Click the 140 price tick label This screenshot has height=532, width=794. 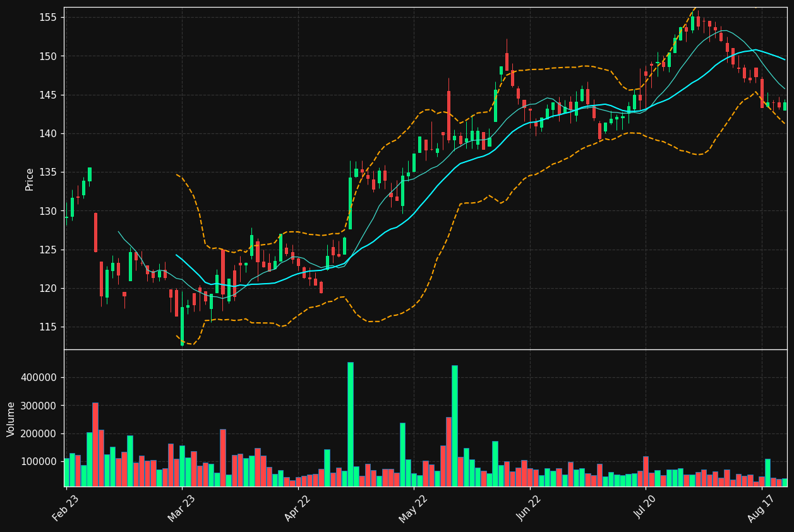pyautogui.click(x=48, y=134)
